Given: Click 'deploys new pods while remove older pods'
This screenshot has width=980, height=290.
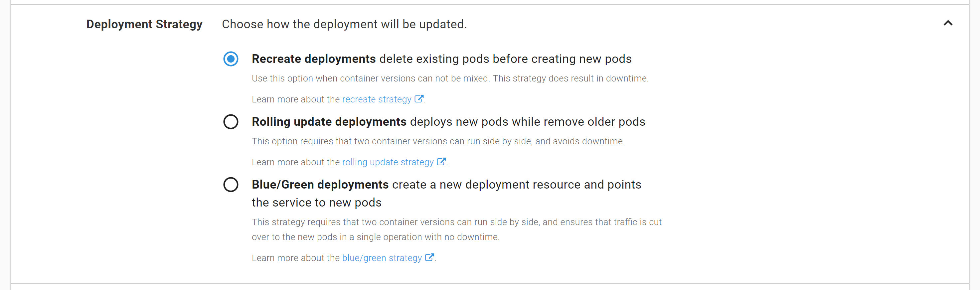Looking at the screenshot, I should click(x=527, y=122).
